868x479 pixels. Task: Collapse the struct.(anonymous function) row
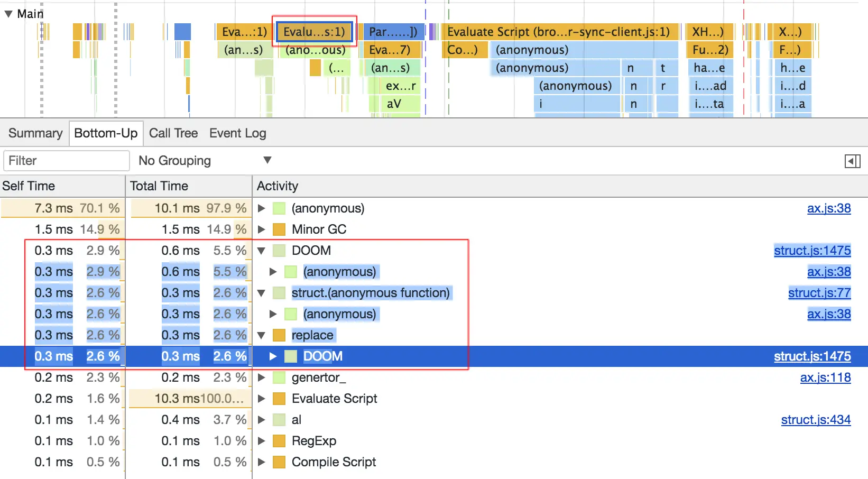coord(261,293)
